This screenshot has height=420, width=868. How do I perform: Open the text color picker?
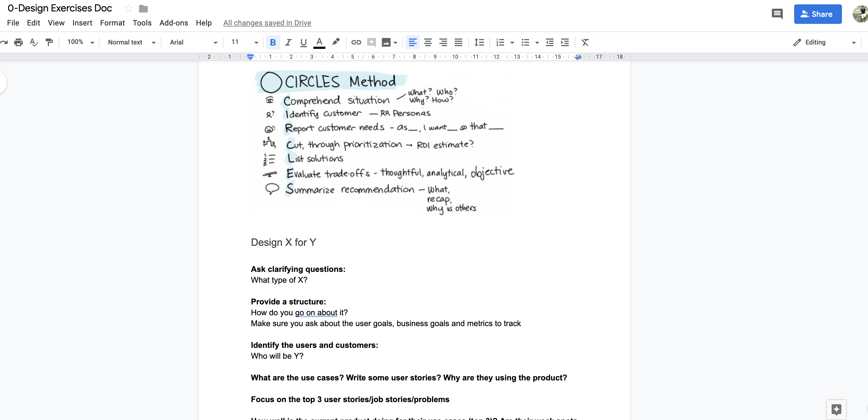319,43
